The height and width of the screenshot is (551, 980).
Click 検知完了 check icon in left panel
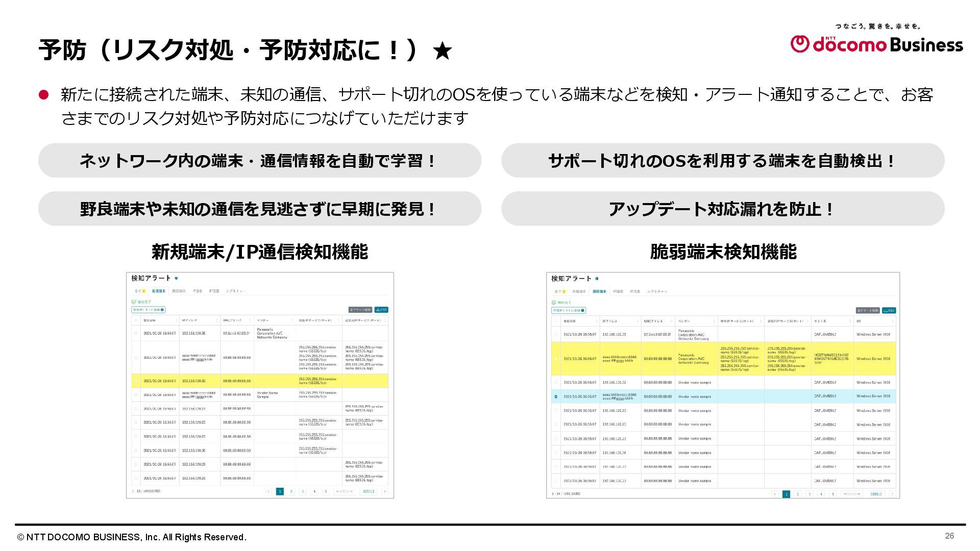[x=134, y=302]
